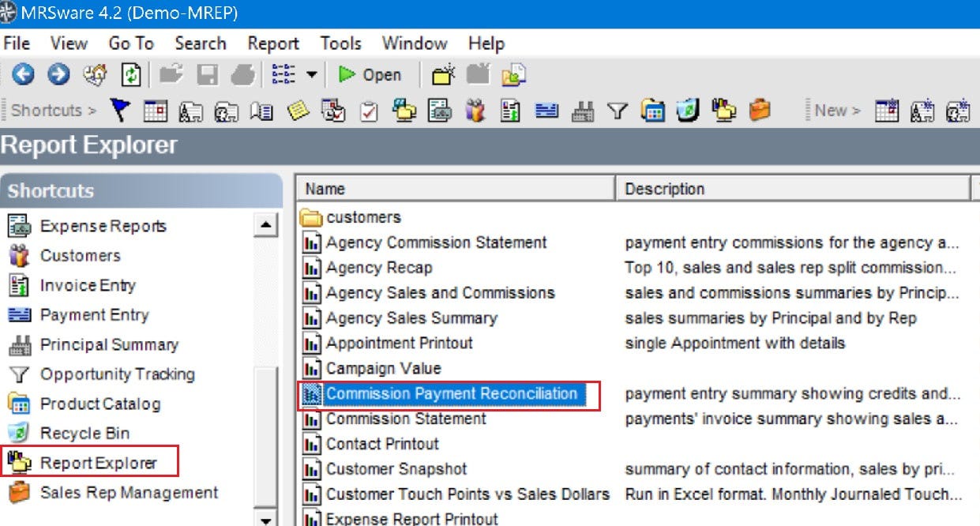Click the Recycle Bin icon in the Shortcuts toolbar
The width and height of the screenshot is (980, 526).
tap(688, 111)
